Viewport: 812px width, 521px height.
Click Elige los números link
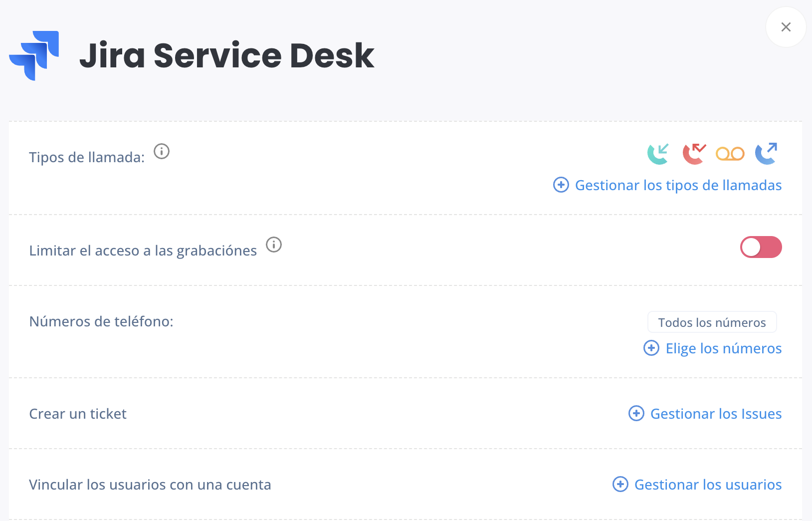(x=712, y=348)
